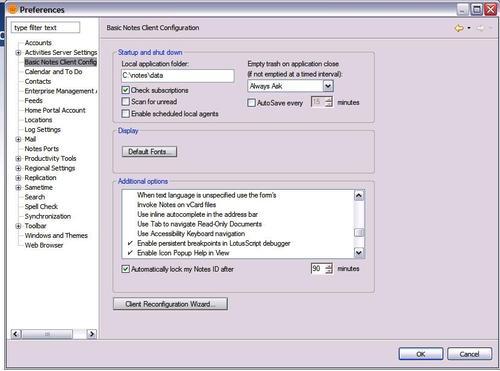
Task: Click the lock Notes ID minutes field
Action: 318,269
